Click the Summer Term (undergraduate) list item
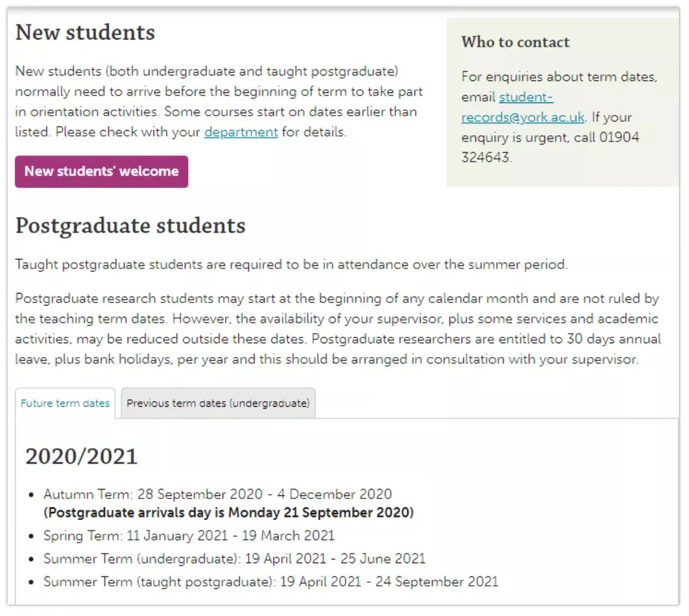This screenshot has height=616, width=689. pyautogui.click(x=234, y=558)
